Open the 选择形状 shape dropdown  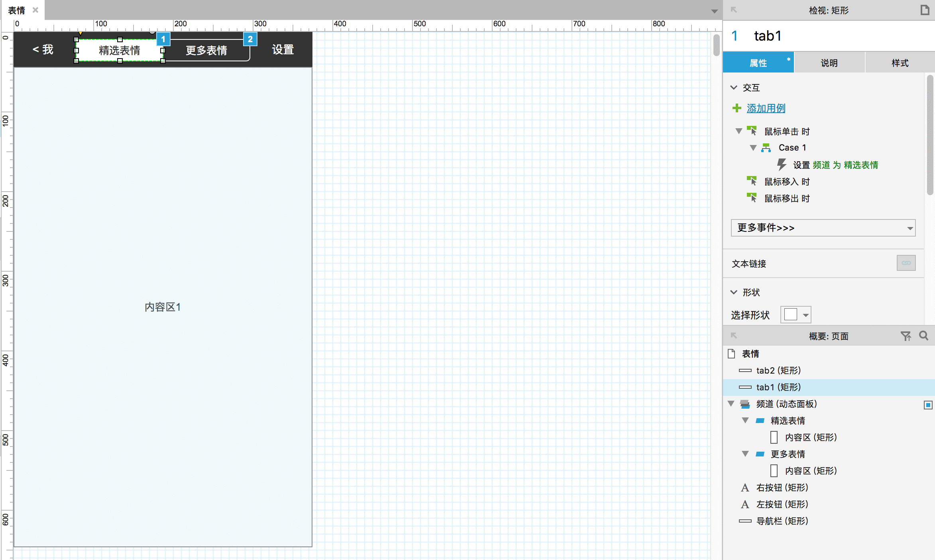click(x=796, y=315)
